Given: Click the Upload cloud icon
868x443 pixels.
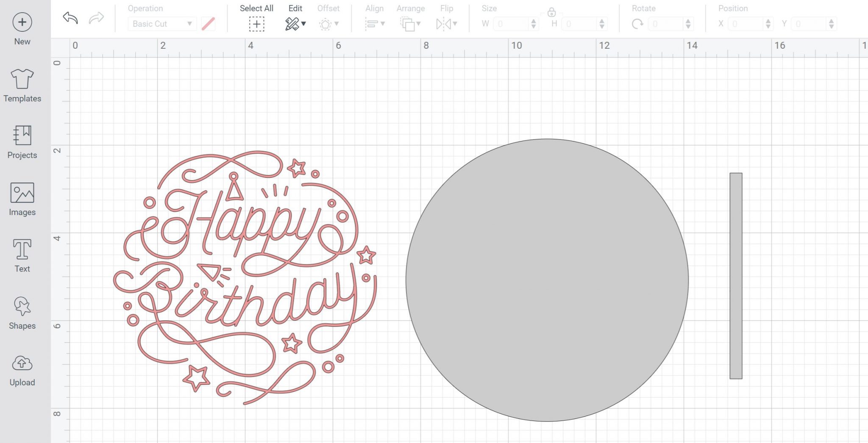Looking at the screenshot, I should click(x=22, y=363).
